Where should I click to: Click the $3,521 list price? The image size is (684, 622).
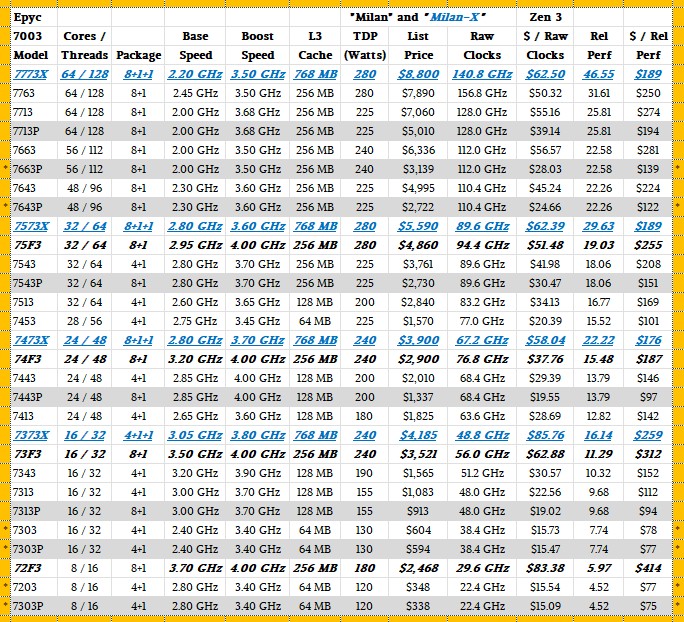coord(418,454)
